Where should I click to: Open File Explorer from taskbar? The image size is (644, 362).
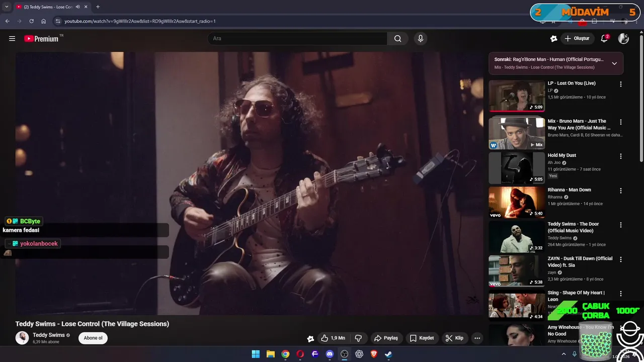coord(270,354)
